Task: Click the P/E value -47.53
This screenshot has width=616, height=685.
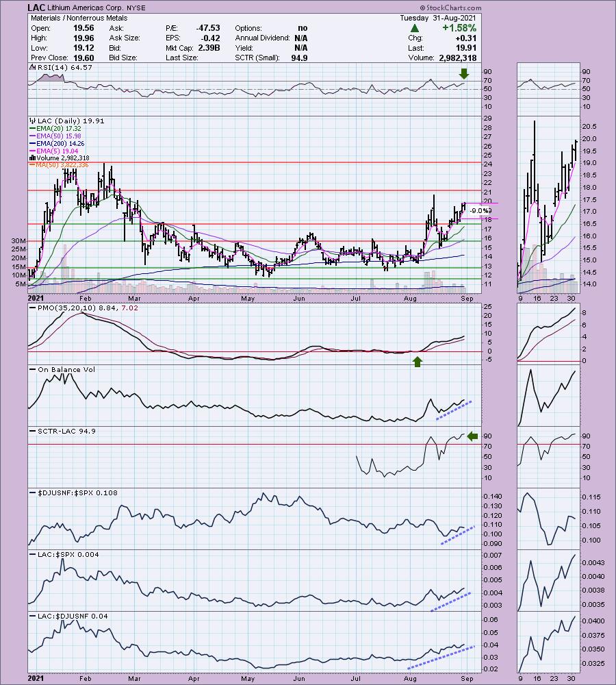Action: 208,28
